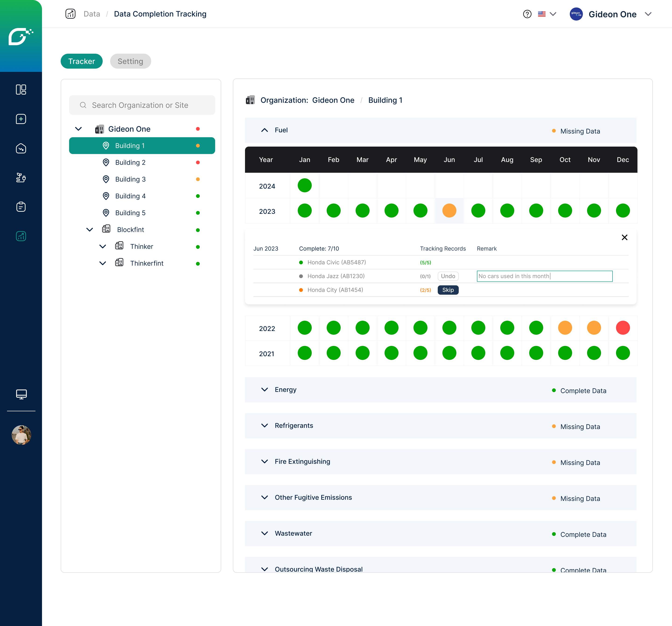Click the add record sidebar icon
672x626 pixels.
click(x=21, y=119)
